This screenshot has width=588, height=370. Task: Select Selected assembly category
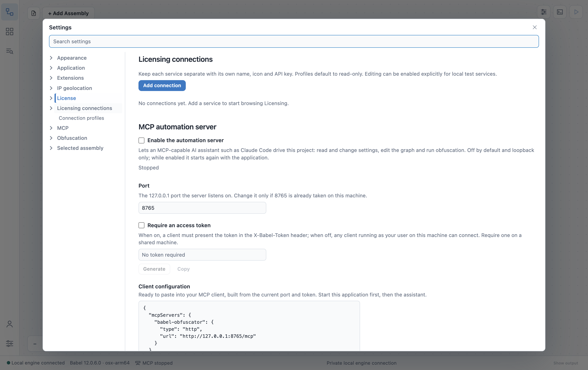point(80,148)
